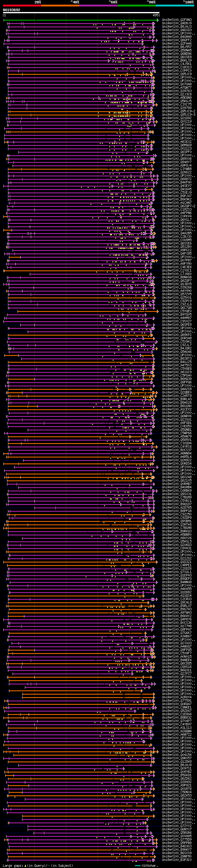Open hit UniRef100_A7QW77
This screenshot has height=868, width=197.
click(177, 88)
